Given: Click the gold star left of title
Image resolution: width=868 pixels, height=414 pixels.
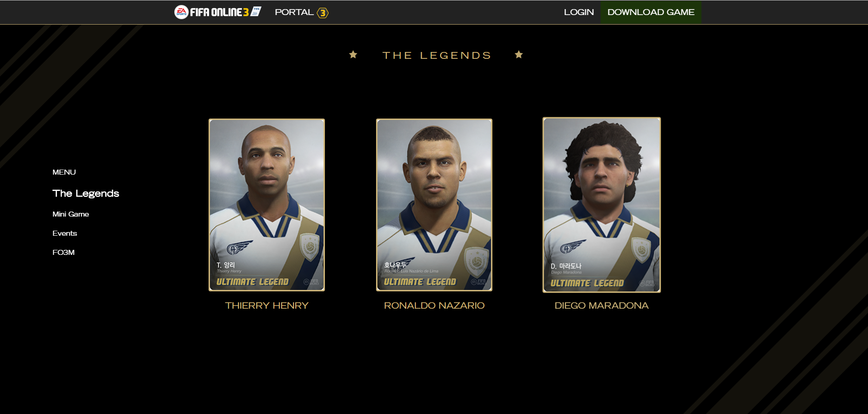Looking at the screenshot, I should point(353,55).
